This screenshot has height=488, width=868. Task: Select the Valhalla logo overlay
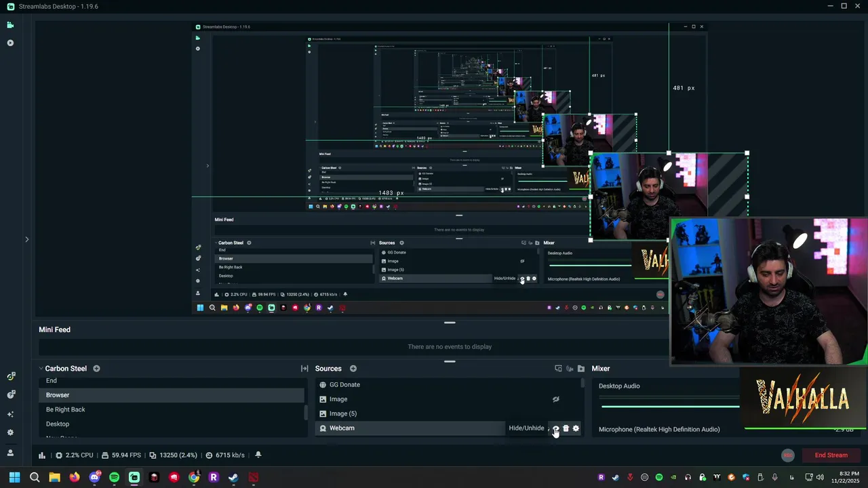[x=803, y=398]
